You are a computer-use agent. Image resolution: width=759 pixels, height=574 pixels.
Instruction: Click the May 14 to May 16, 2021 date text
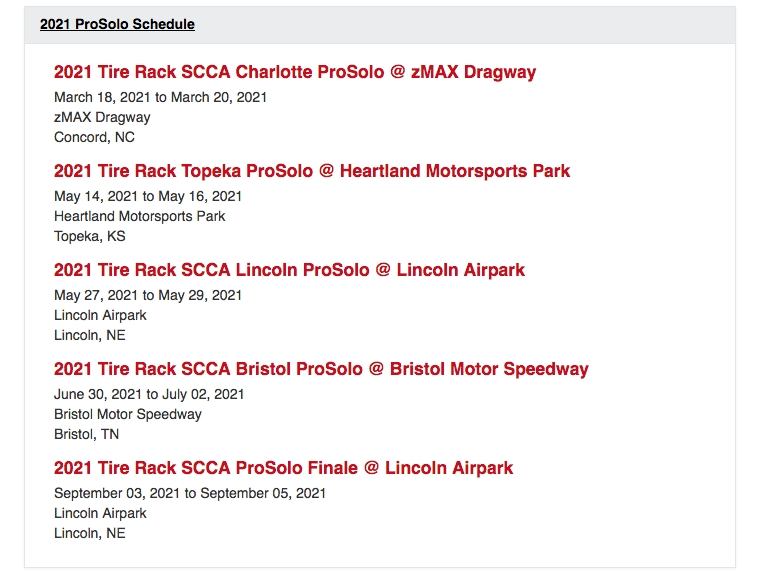click(148, 196)
